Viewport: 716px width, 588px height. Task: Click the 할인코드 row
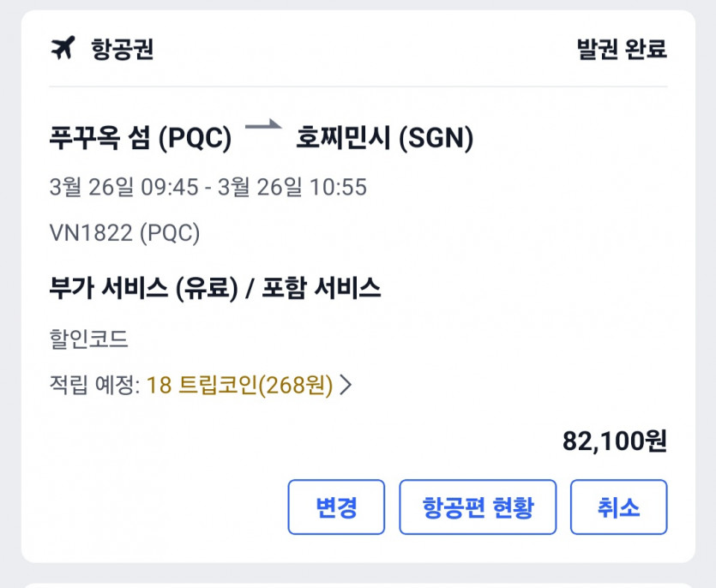click(89, 339)
